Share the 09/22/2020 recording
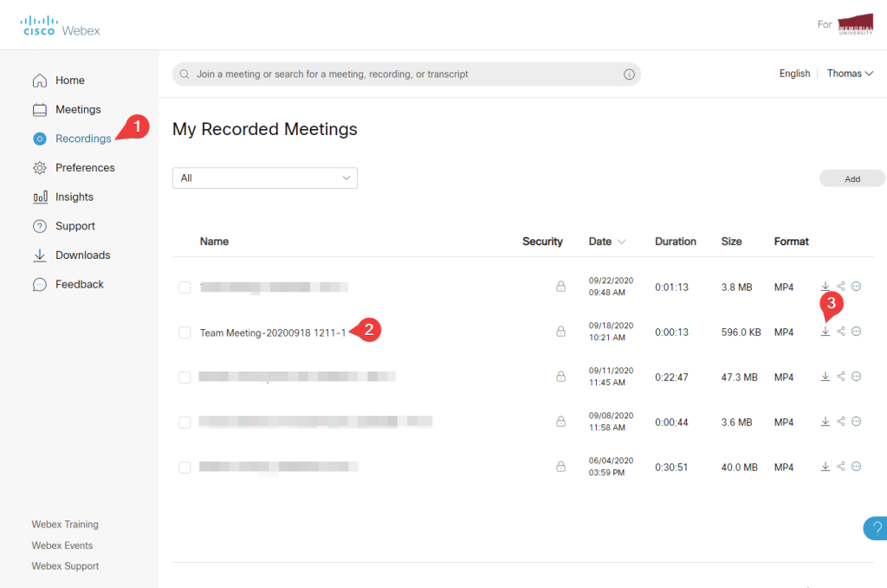This screenshot has height=588, width=887. (x=840, y=286)
